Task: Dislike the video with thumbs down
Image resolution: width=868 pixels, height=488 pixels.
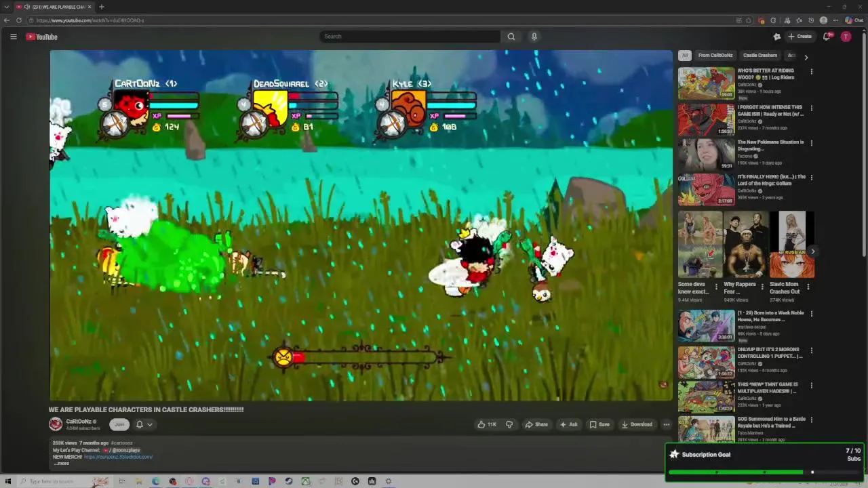Action: [x=509, y=424]
